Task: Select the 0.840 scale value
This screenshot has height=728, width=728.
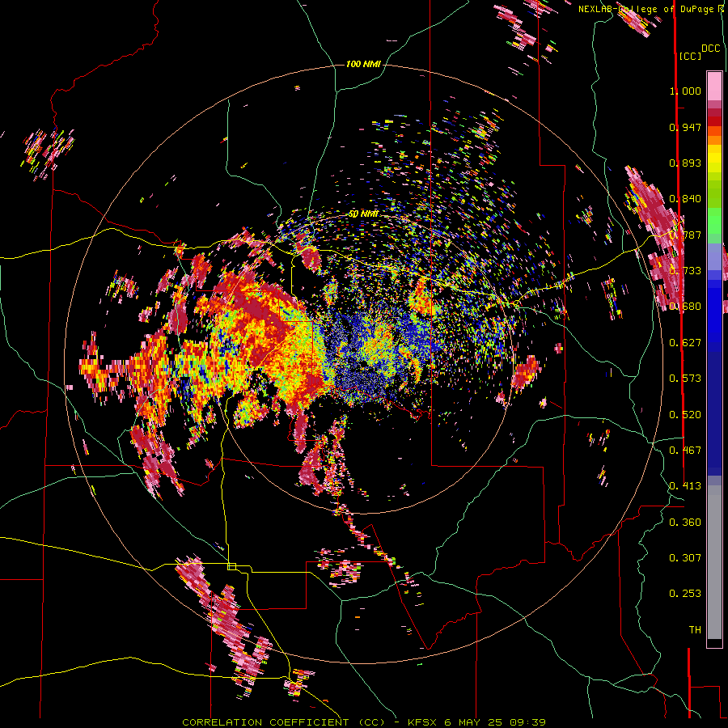Action: 685,199
